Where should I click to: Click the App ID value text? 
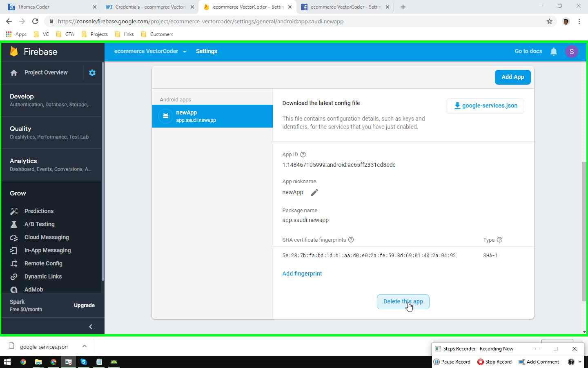coord(339,165)
